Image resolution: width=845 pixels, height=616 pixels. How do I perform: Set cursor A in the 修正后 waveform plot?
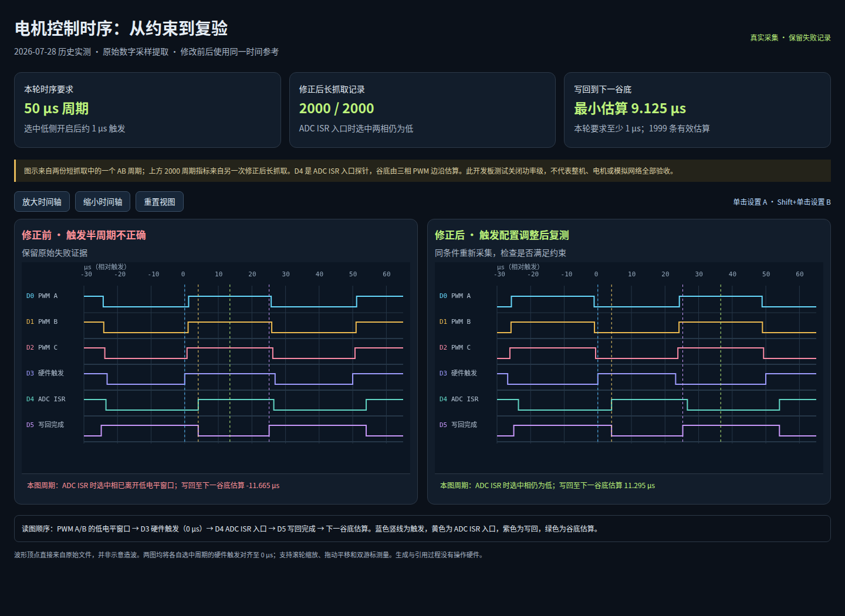629,368
